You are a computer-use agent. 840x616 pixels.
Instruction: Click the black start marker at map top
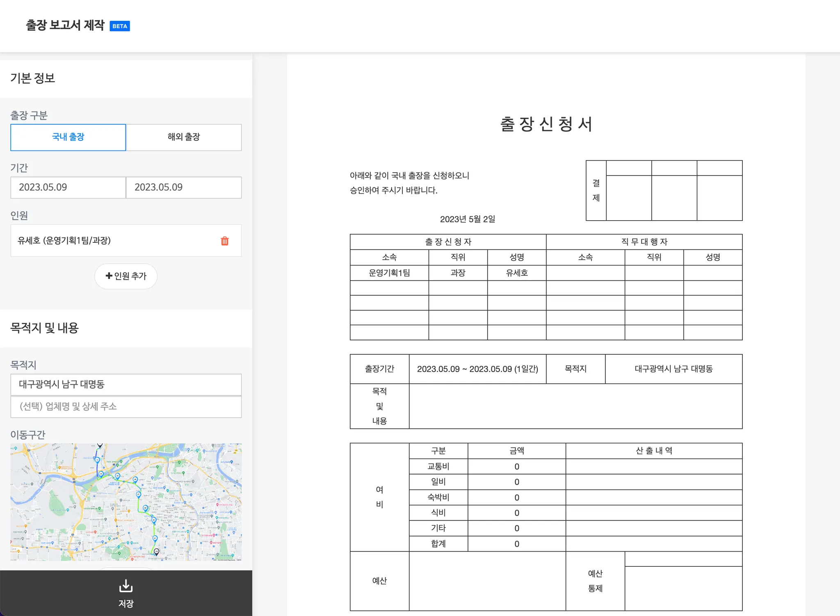click(x=100, y=445)
